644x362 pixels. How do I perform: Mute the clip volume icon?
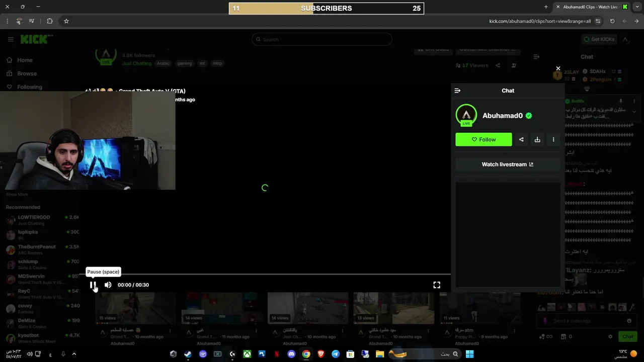(108, 285)
